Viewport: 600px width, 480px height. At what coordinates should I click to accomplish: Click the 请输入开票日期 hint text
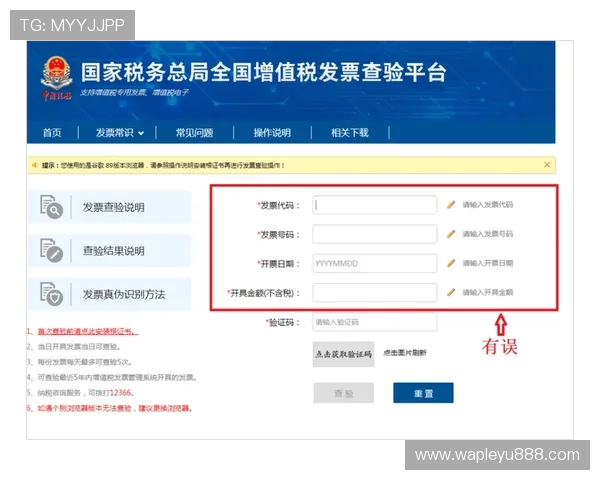(488, 263)
